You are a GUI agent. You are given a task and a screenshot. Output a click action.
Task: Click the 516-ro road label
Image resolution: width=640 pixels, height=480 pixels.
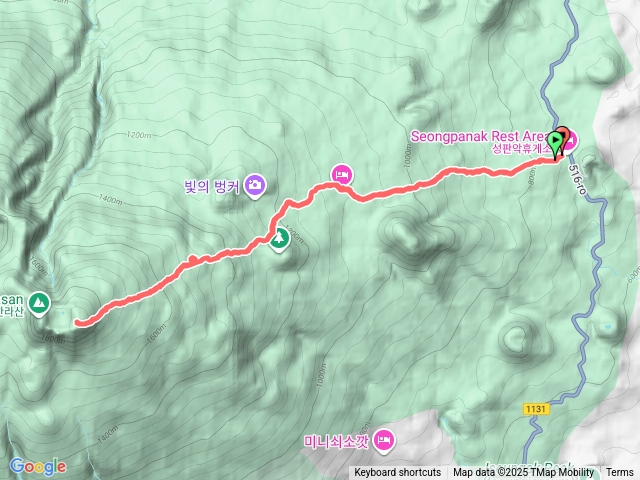pos(577,179)
